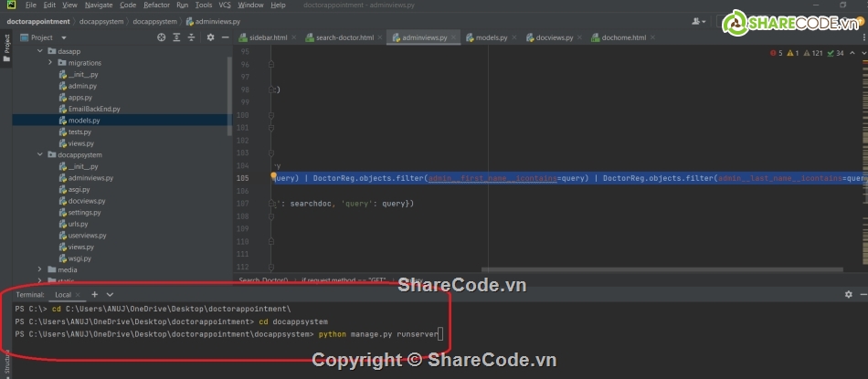Click the intention lightbulb on line 105
Screen dimensions: 868x379
tap(273, 176)
